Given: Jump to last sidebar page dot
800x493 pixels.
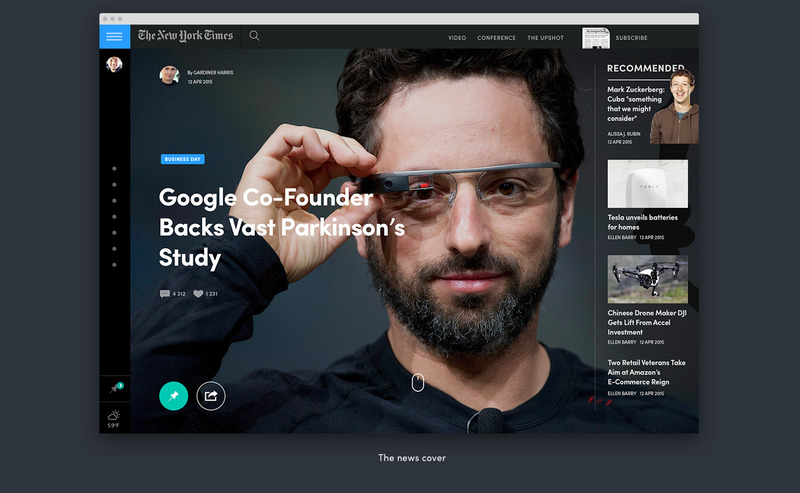Looking at the screenshot, I should point(114,265).
